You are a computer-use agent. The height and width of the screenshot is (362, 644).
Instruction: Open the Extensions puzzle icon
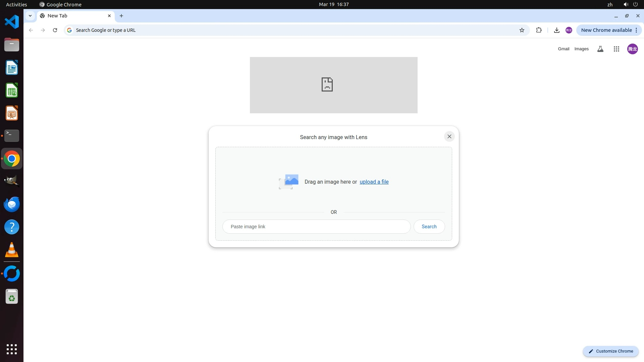pyautogui.click(x=539, y=30)
